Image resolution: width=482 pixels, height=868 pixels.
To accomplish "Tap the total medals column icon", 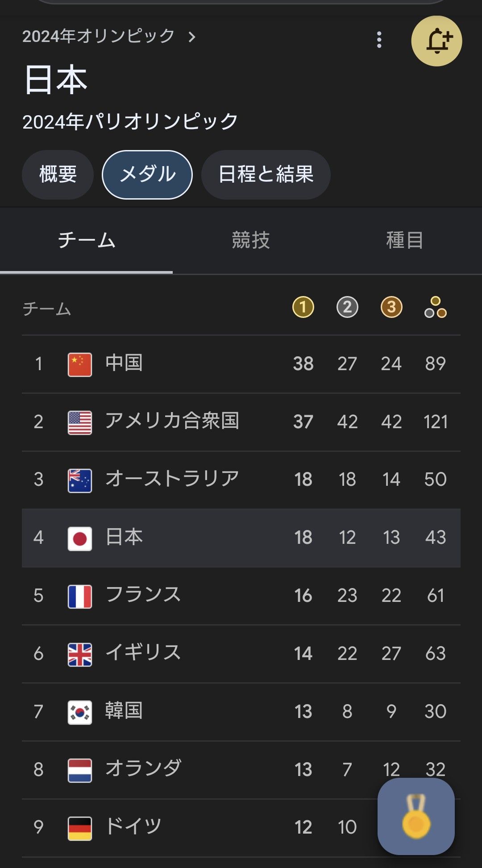I will click(x=435, y=307).
